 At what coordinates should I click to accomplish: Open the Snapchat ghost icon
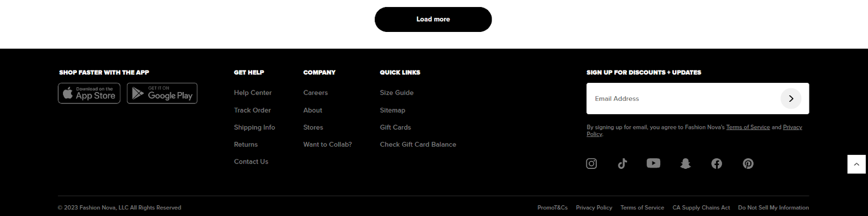tap(685, 163)
